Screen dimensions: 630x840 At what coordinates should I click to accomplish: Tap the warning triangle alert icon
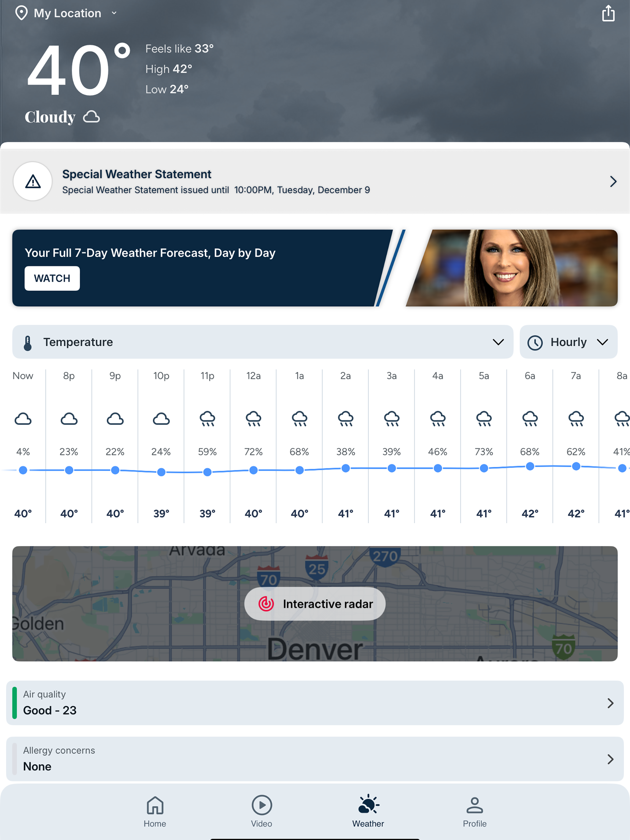click(33, 182)
